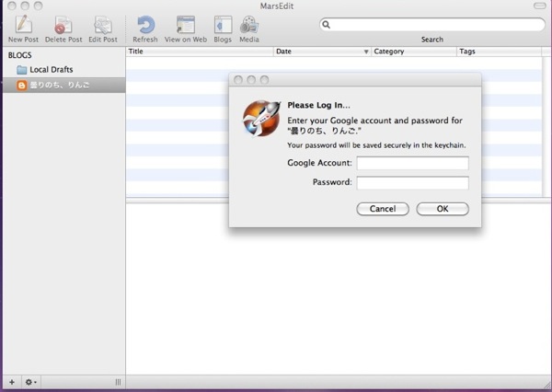Click the New Post toolbar icon
The height and width of the screenshot is (392, 552).
(23, 25)
